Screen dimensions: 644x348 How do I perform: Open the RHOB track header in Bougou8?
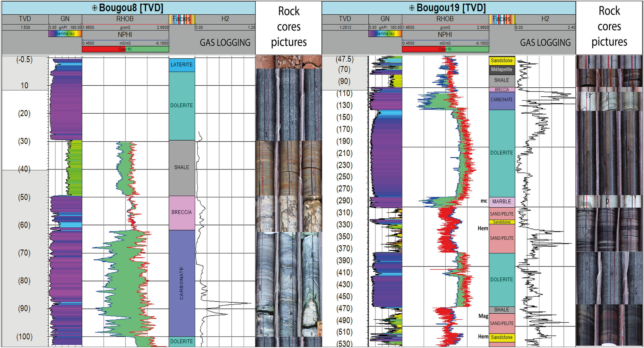125,19
